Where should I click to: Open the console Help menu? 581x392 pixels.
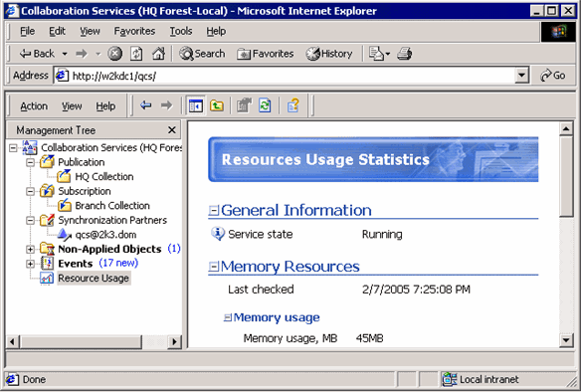105,106
